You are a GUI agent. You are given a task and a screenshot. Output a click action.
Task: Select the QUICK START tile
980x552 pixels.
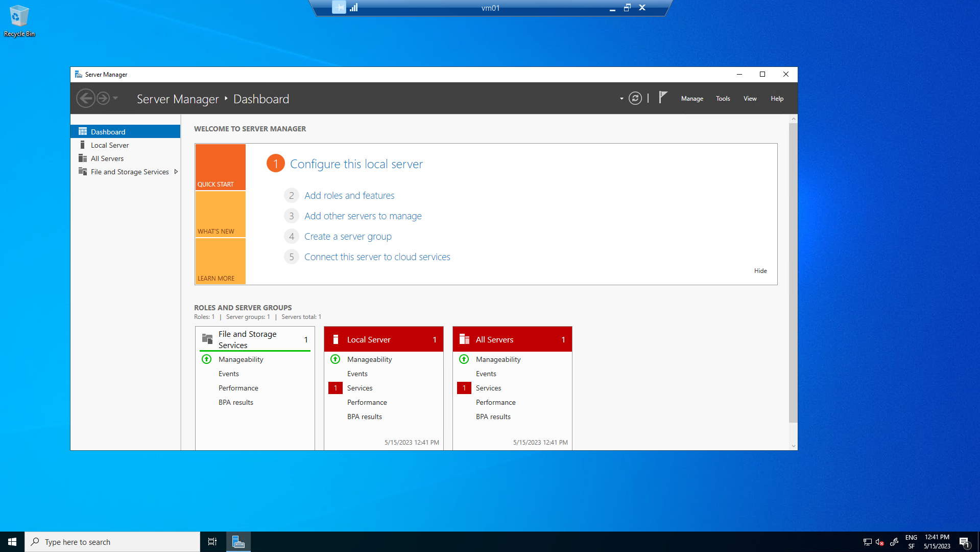(221, 167)
